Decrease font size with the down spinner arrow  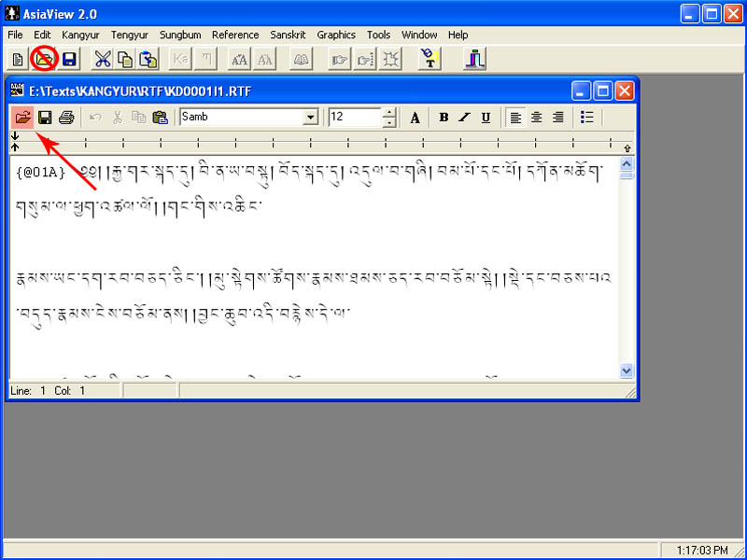tap(389, 122)
